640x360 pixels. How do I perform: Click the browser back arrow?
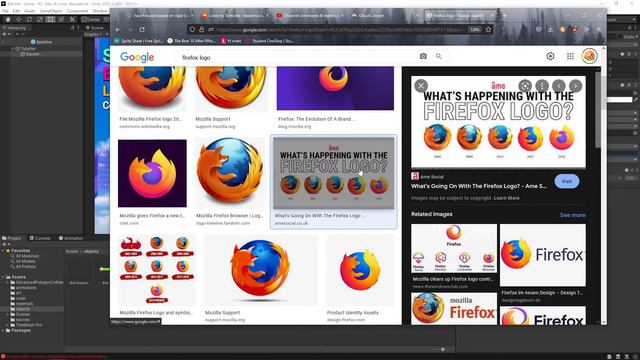click(118, 29)
